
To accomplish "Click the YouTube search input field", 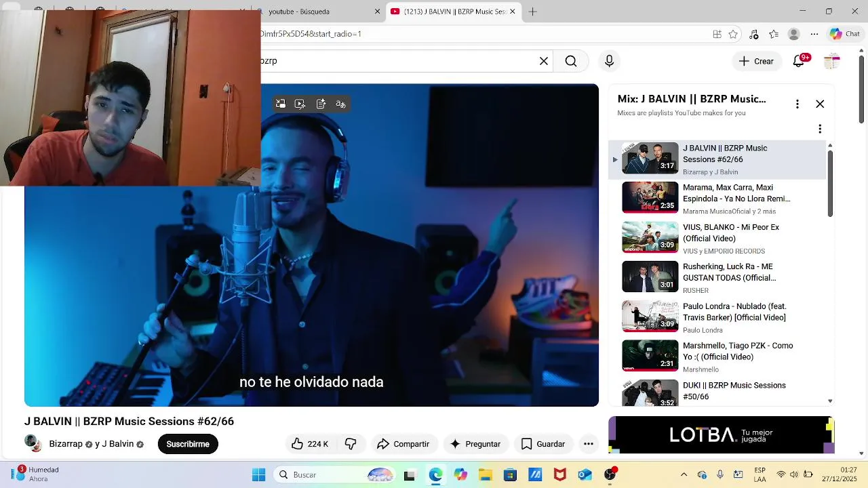I will point(399,61).
